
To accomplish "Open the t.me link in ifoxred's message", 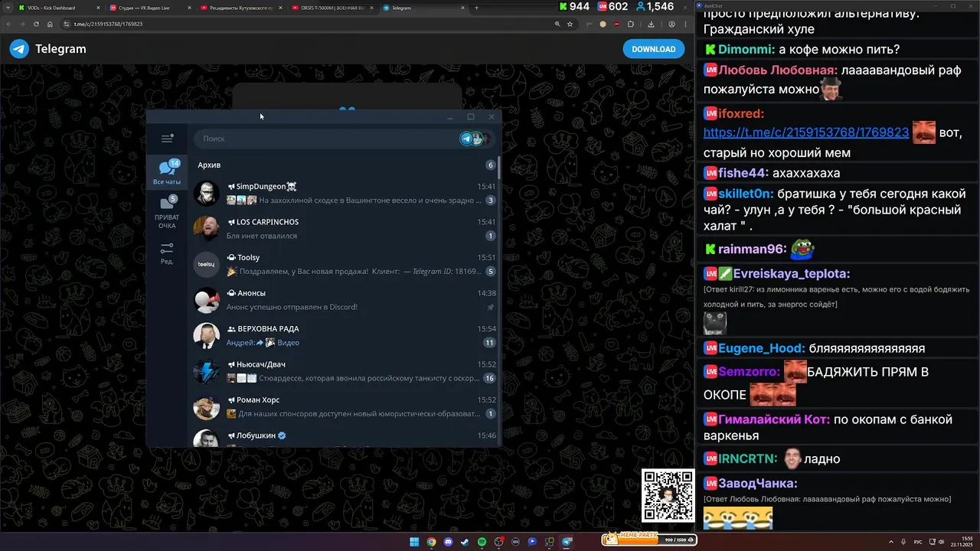I will click(x=806, y=132).
